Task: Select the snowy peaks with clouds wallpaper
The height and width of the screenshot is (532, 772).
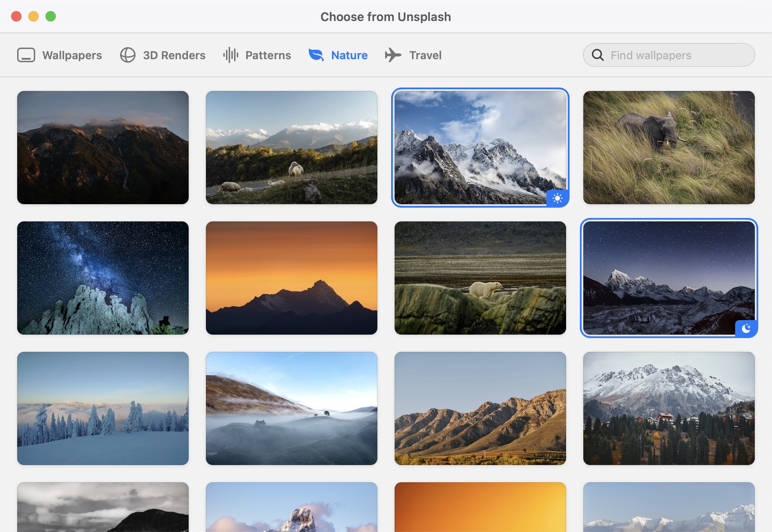Action: (x=480, y=148)
